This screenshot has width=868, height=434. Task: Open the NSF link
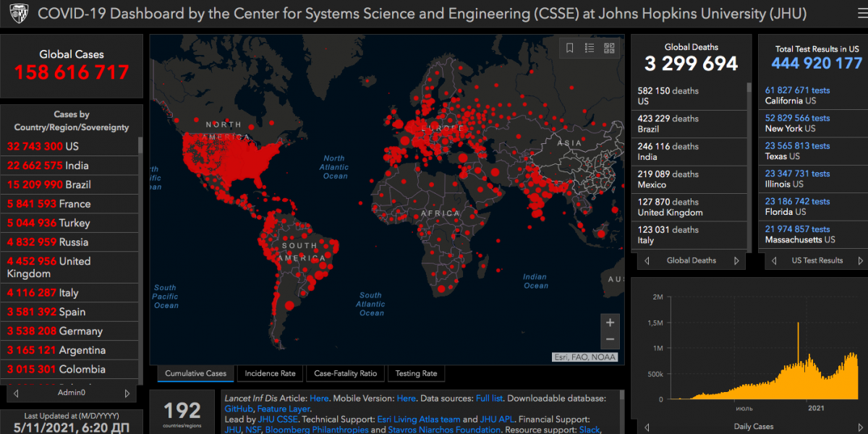(x=253, y=430)
